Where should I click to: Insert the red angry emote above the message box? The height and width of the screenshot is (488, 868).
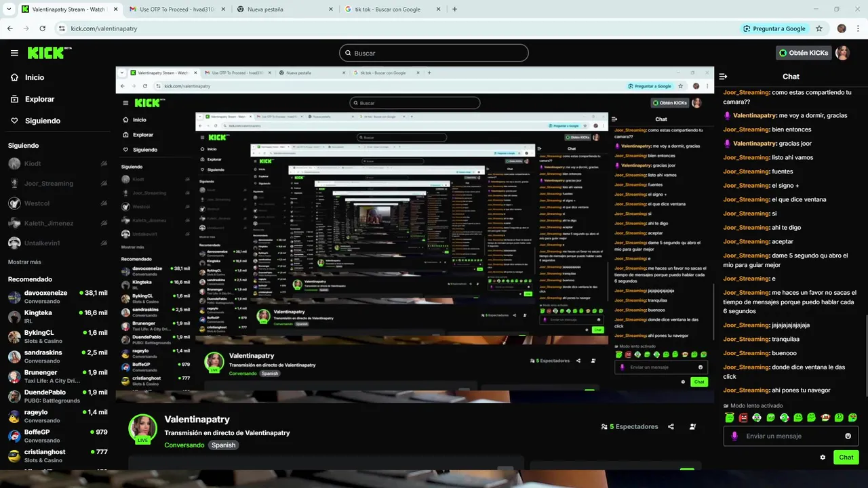point(743,418)
